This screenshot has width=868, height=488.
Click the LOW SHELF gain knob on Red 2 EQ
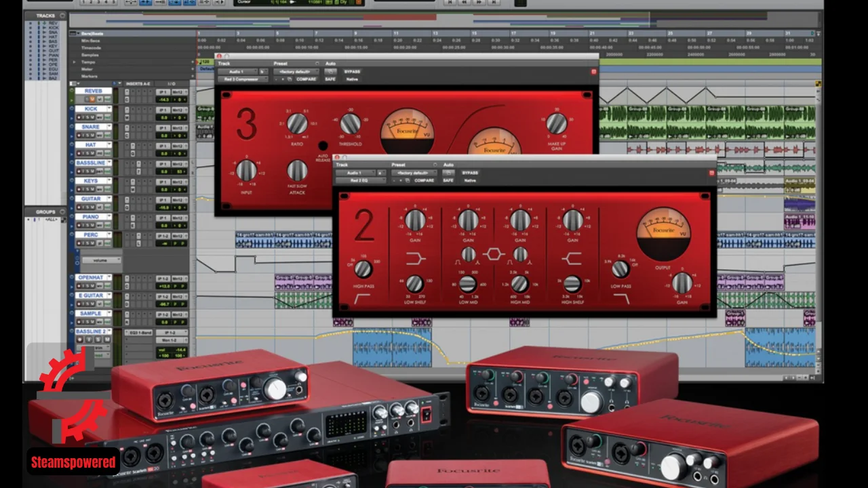point(415,220)
